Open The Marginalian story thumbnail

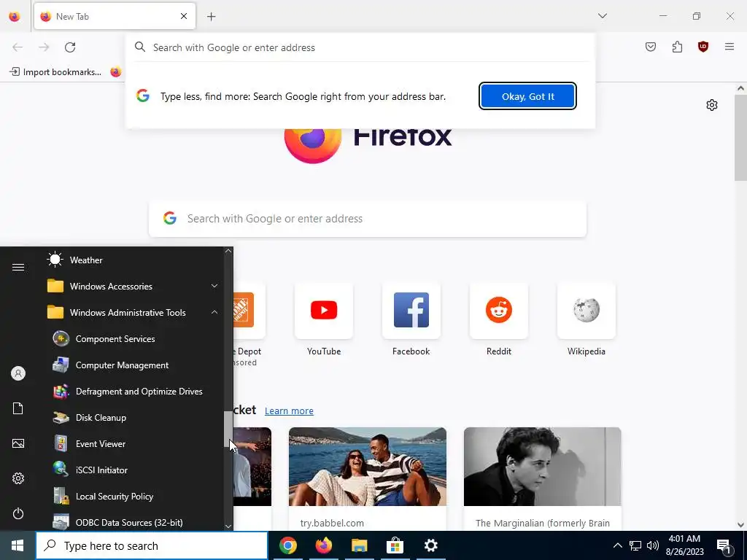point(542,466)
